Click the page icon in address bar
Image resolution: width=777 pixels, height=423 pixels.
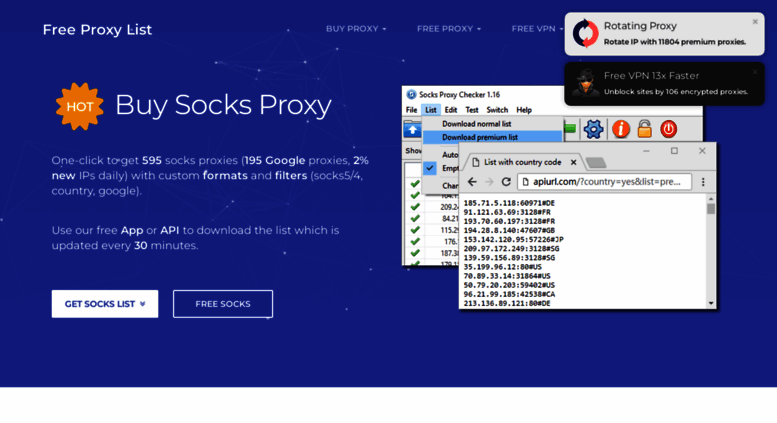click(526, 182)
